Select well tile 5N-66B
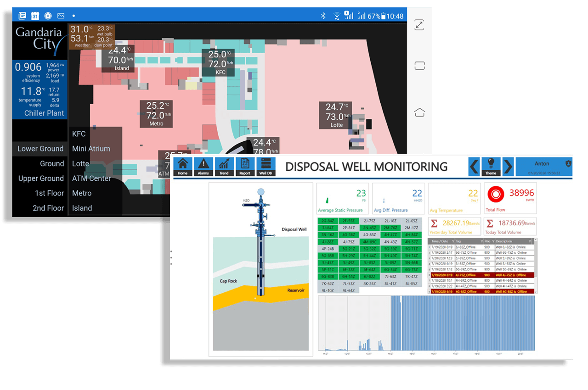Image resolution: width=588 pixels, height=390 pixels. (411, 262)
